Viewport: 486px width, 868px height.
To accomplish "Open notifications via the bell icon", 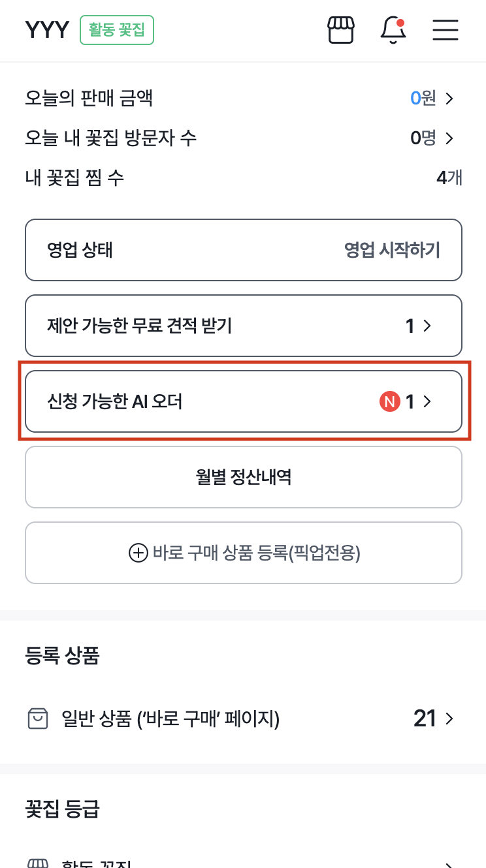I will click(393, 31).
